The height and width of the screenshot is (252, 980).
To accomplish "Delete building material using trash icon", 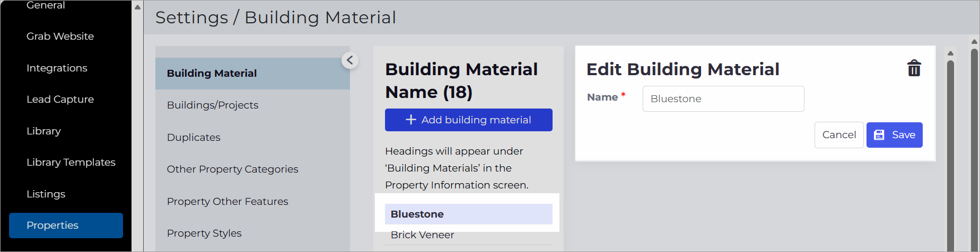I will (914, 68).
